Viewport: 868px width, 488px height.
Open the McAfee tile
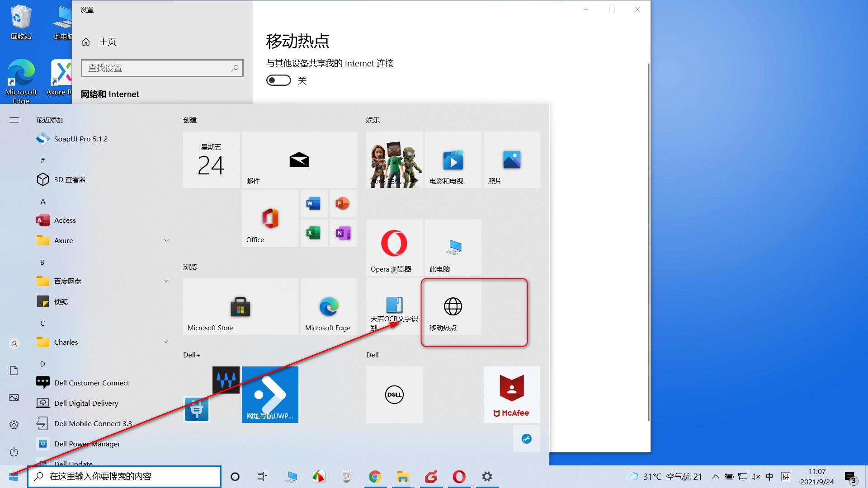[x=512, y=394]
